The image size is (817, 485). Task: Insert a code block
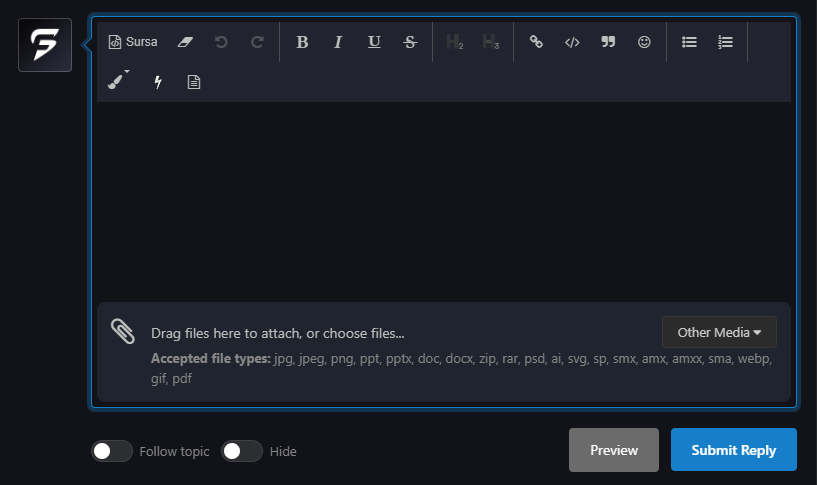pyautogui.click(x=572, y=42)
